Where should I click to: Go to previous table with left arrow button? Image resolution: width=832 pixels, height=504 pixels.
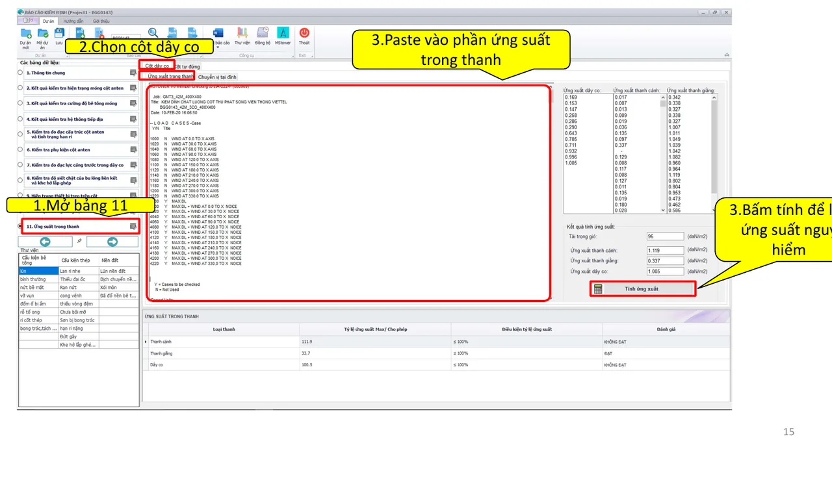(x=46, y=242)
